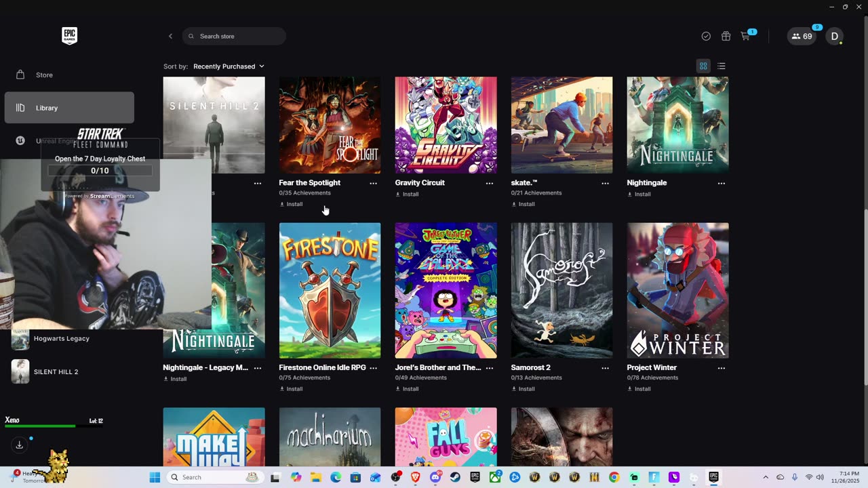Install Firestone Online Idle RPG

click(x=291, y=389)
